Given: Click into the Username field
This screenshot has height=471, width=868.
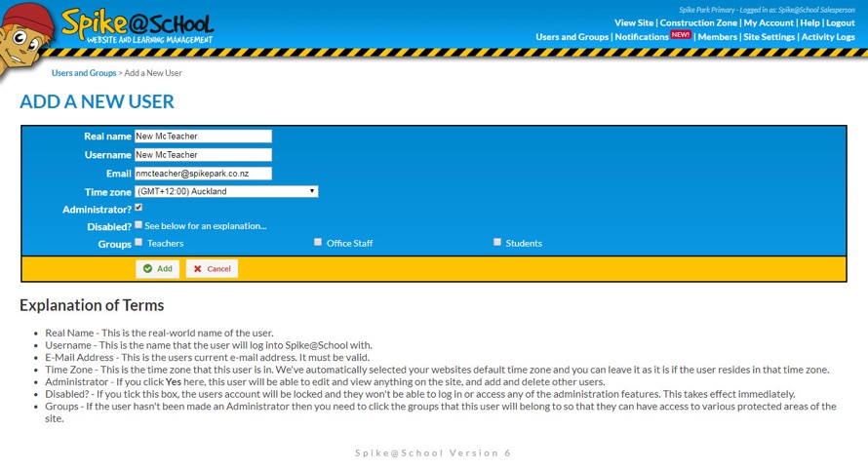Looking at the screenshot, I should pos(203,155).
